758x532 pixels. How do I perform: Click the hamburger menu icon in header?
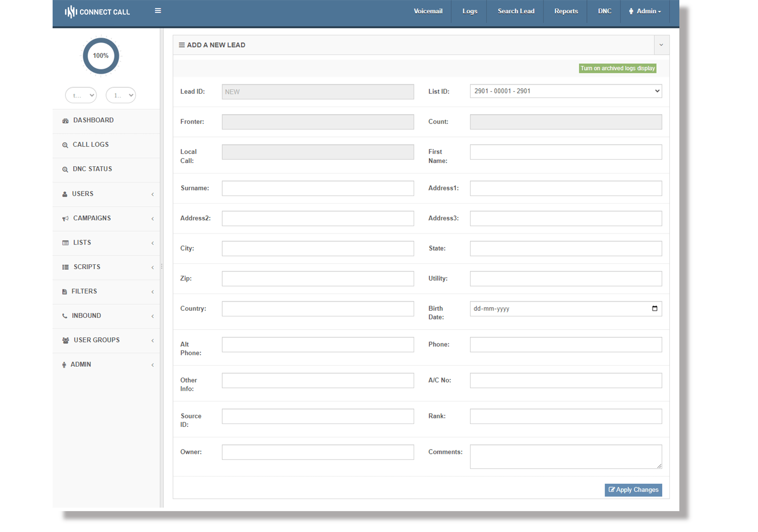click(x=158, y=11)
